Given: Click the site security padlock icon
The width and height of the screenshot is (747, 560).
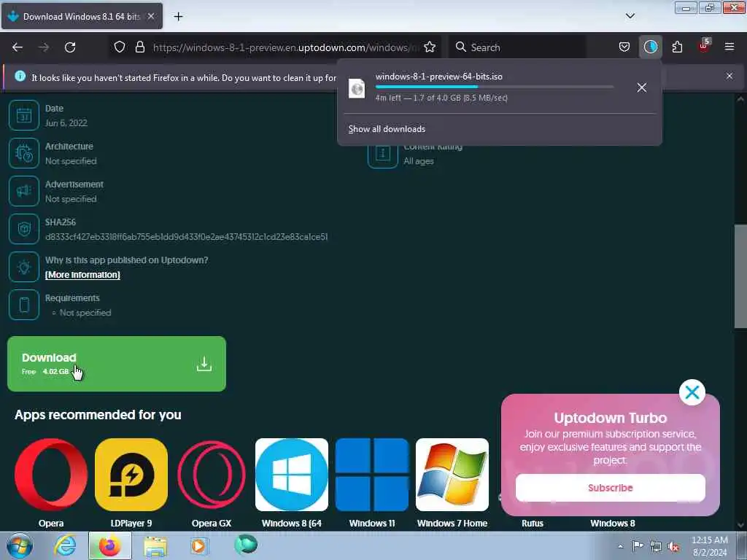Looking at the screenshot, I should click(139, 47).
